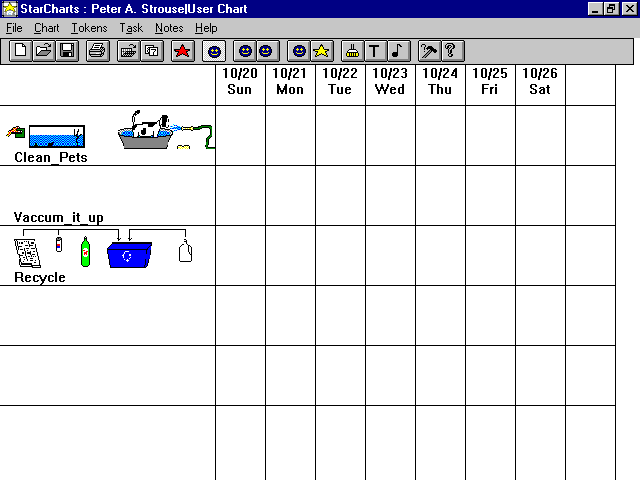Click the music note toolbar icon
The height and width of the screenshot is (480, 640).
point(396,50)
